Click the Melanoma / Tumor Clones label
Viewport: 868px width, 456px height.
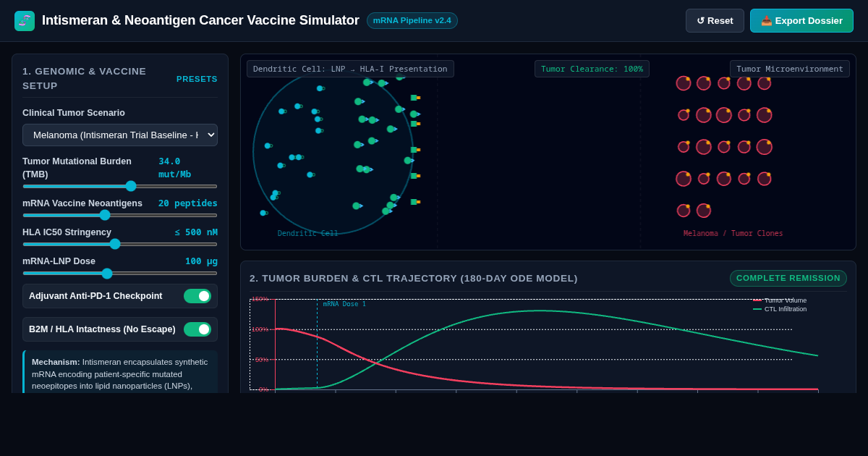(x=733, y=234)
